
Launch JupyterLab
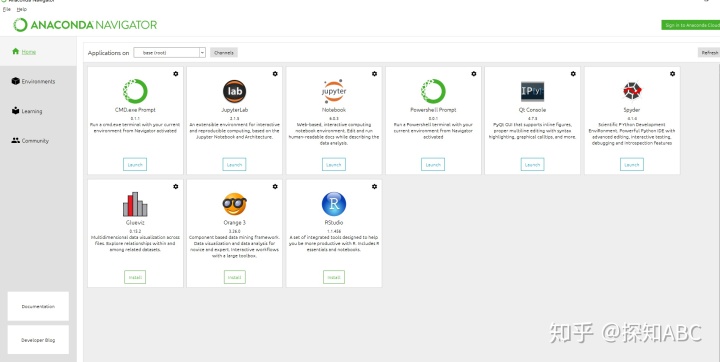[x=234, y=164]
